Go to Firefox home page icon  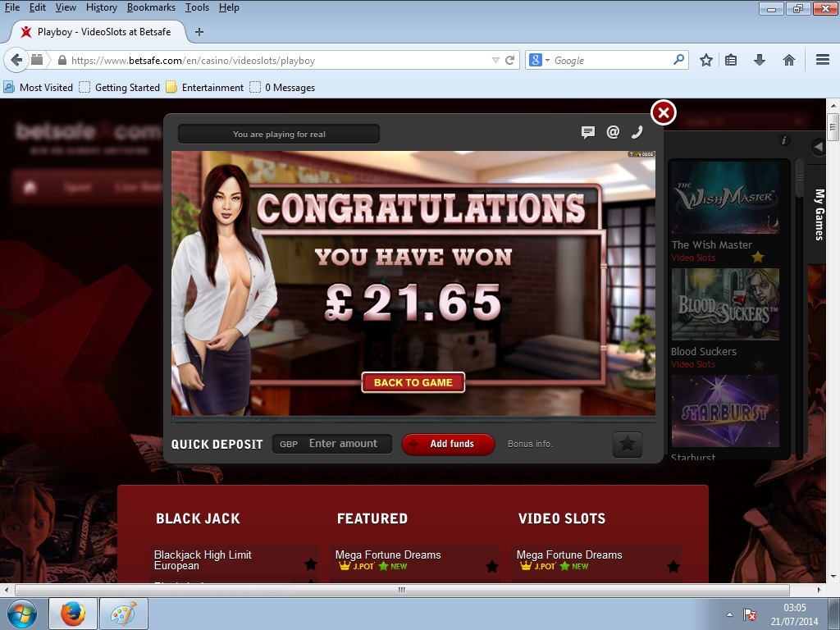pos(788,60)
